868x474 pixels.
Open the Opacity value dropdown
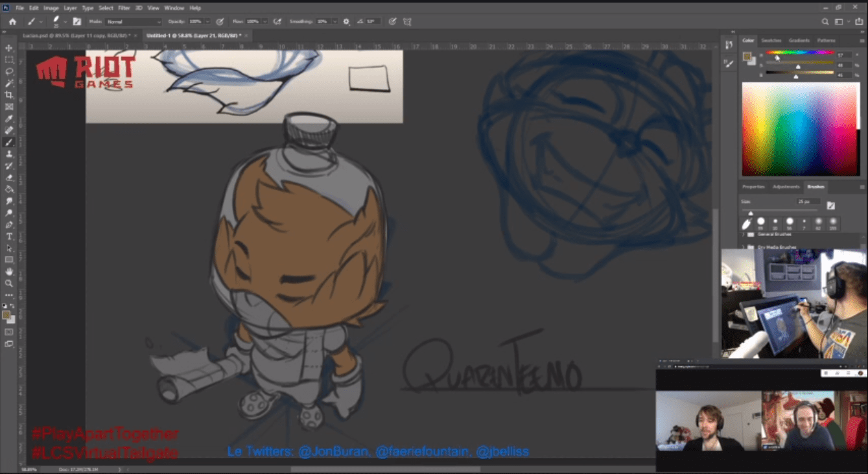tap(208, 21)
